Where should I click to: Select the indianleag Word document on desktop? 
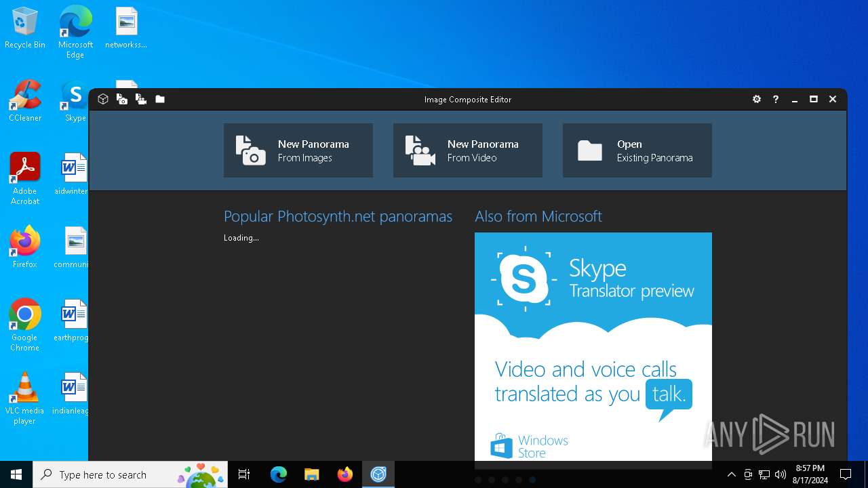71,394
